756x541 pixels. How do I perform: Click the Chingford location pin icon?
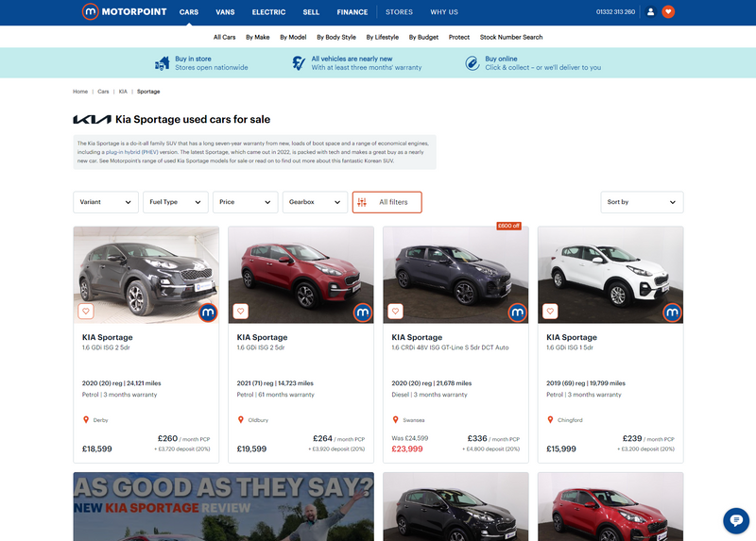coord(550,419)
